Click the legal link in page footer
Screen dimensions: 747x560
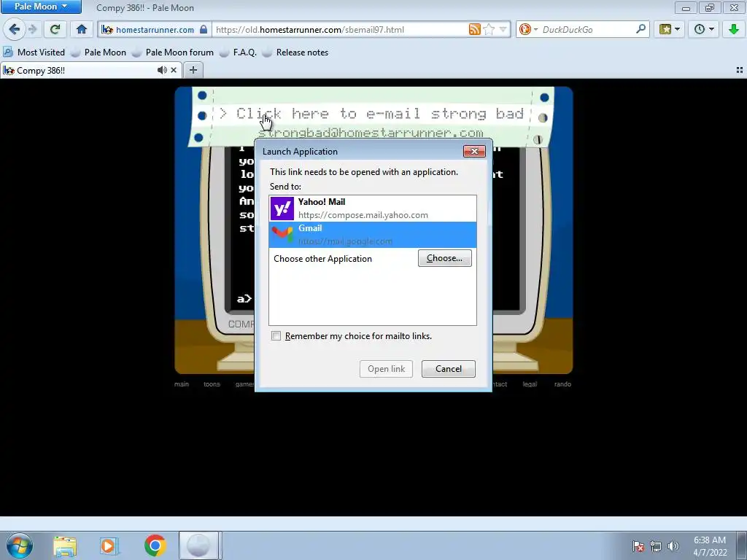(x=530, y=384)
